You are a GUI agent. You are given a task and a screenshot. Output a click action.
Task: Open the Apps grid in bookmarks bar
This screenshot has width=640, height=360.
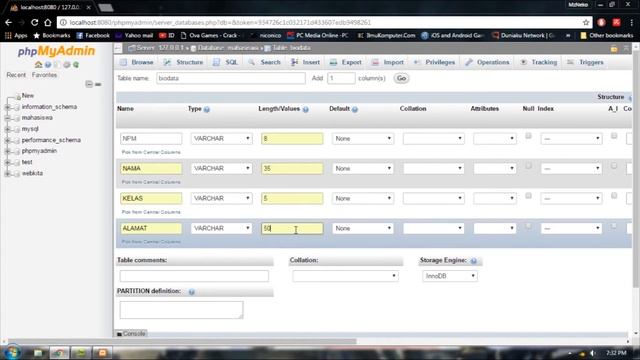point(16,36)
